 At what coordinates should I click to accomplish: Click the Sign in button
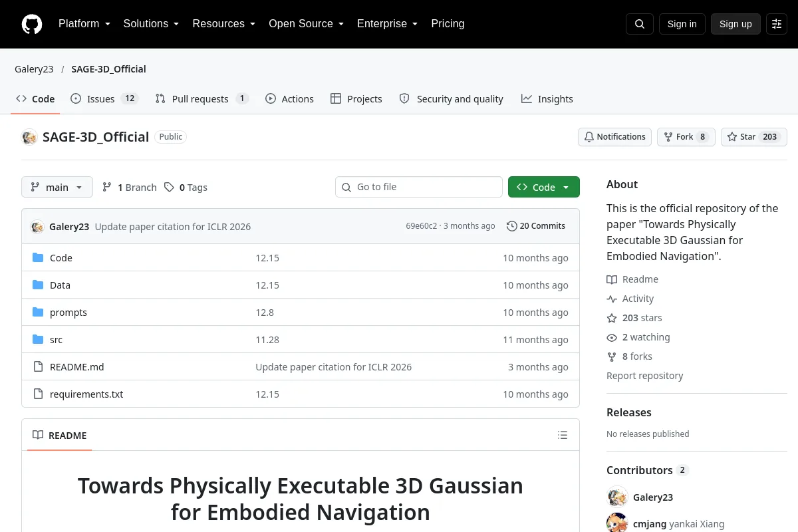pyautogui.click(x=682, y=24)
